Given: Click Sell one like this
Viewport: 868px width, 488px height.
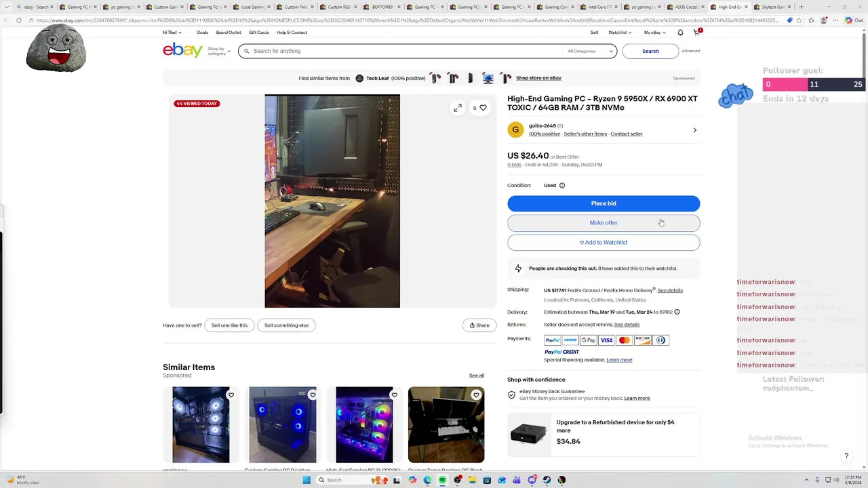Looking at the screenshot, I should click(x=229, y=325).
